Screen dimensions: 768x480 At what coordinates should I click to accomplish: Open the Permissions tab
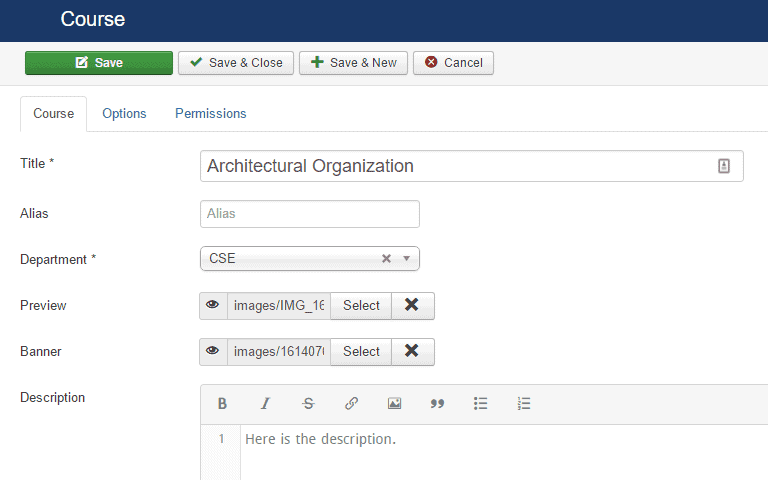click(210, 114)
